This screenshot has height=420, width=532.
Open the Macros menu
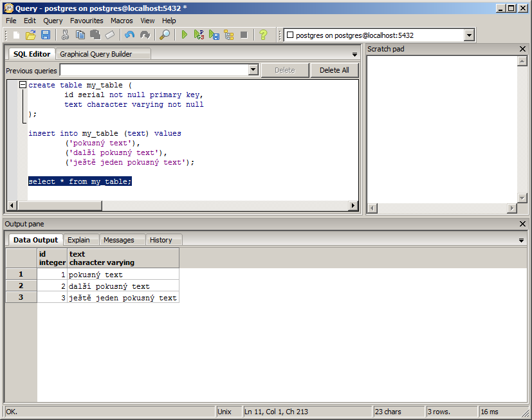(x=122, y=21)
